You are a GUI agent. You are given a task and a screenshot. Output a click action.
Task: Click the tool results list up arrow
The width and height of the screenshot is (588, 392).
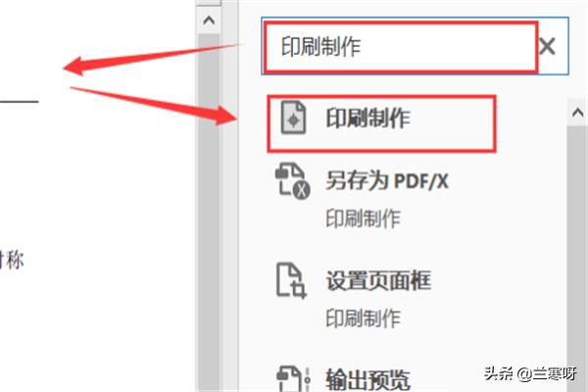point(577,112)
